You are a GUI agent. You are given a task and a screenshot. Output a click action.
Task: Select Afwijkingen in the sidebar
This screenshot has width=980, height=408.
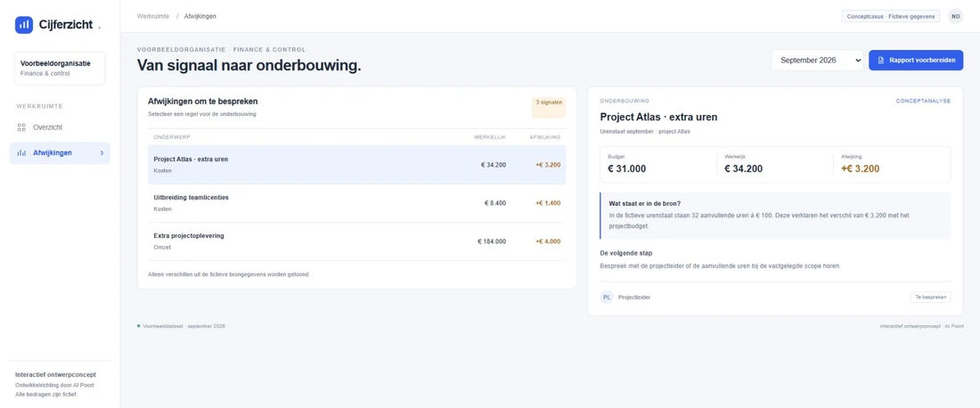pyautogui.click(x=60, y=153)
